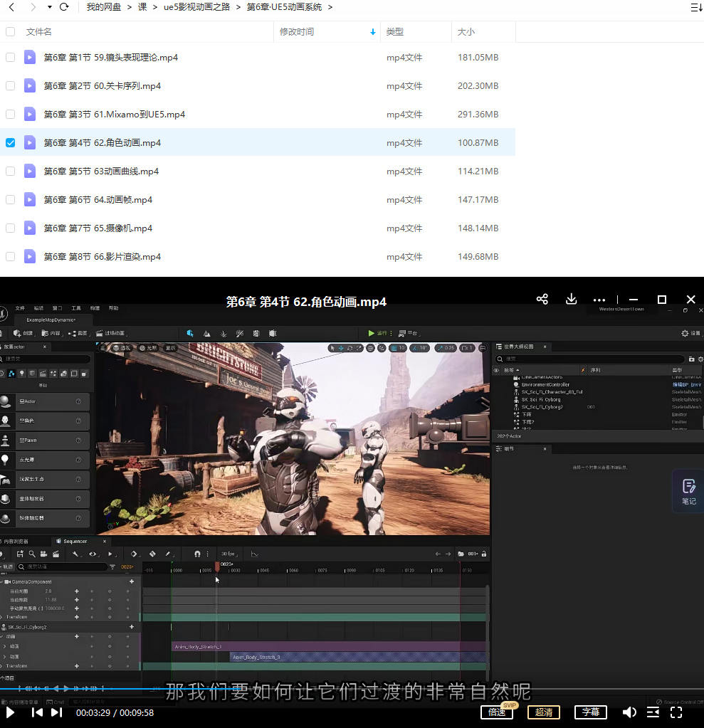The width and height of the screenshot is (704, 728).
Task: Play the video with the play button
Action: coord(11,712)
